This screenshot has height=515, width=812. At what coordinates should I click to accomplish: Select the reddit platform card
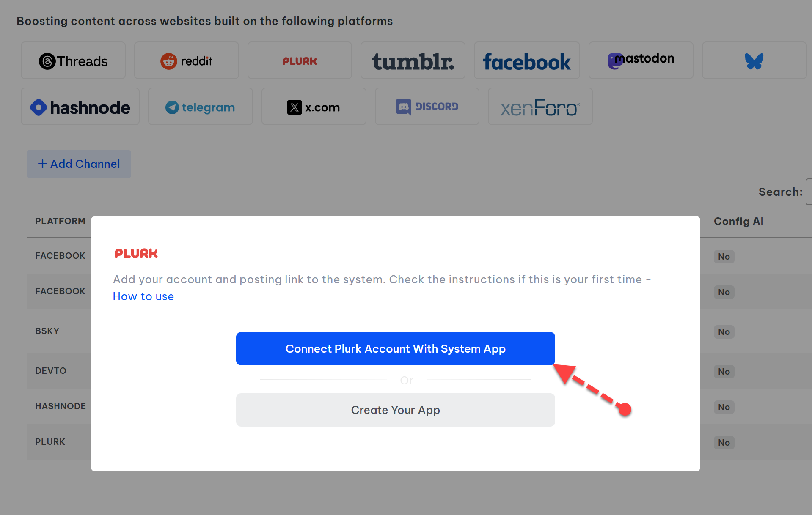(187, 61)
